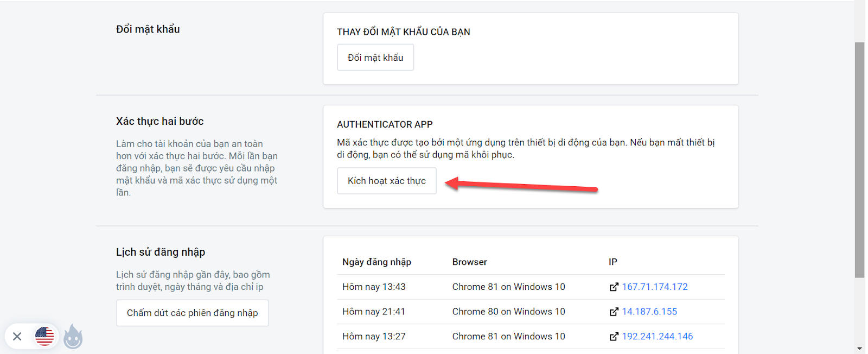Click the flame icon at bottom left
Viewport: 868px width, 354px height.
[73, 337]
